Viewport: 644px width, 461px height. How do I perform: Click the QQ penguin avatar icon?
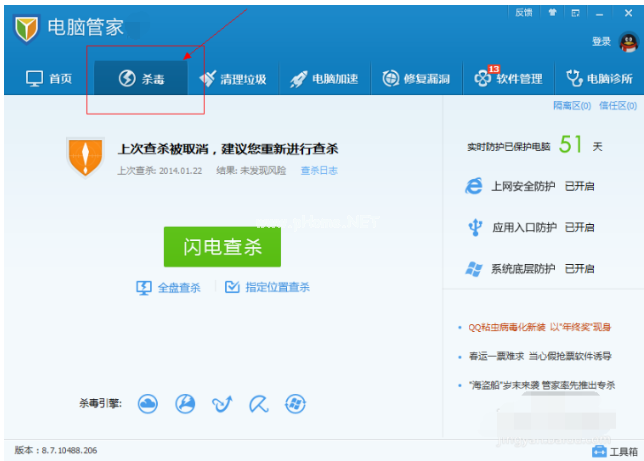coord(629,41)
